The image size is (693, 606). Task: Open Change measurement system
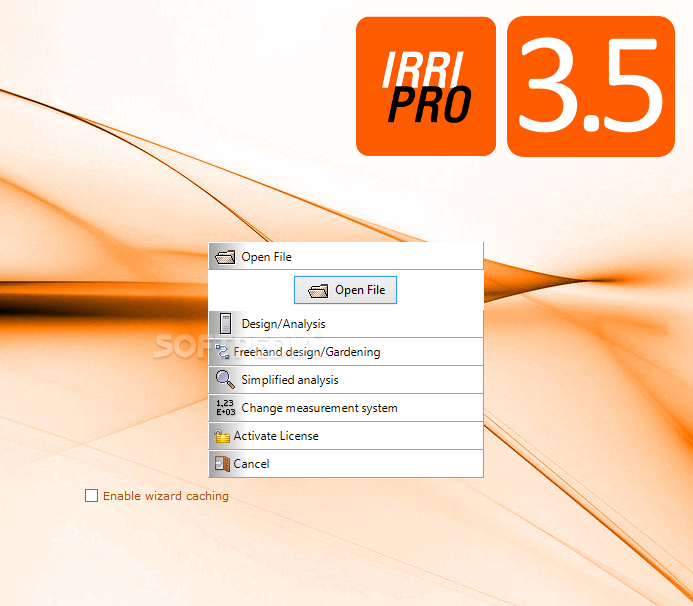click(x=346, y=408)
